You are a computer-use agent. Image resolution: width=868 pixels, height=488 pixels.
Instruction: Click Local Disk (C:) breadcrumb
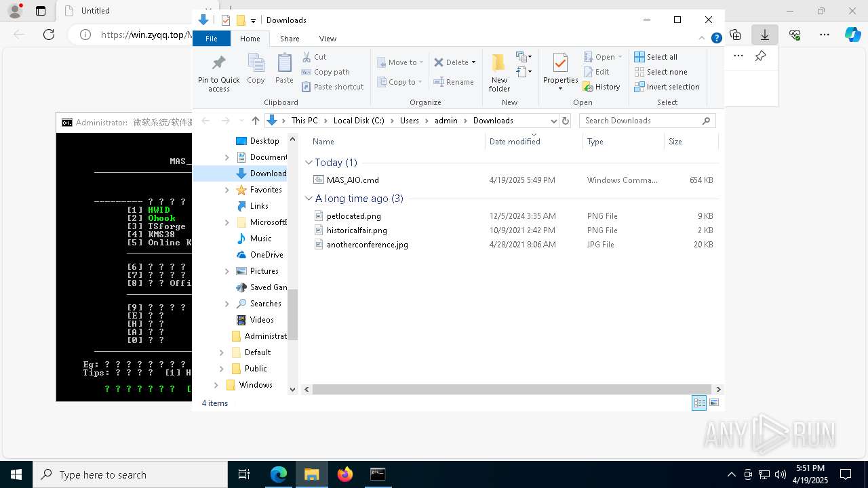click(359, 121)
